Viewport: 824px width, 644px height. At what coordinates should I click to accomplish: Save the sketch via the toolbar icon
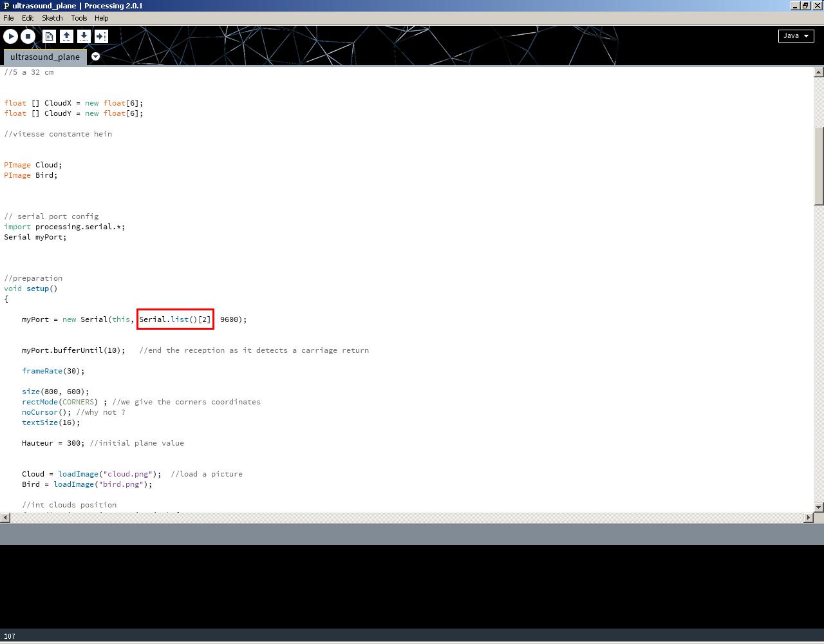tap(84, 36)
